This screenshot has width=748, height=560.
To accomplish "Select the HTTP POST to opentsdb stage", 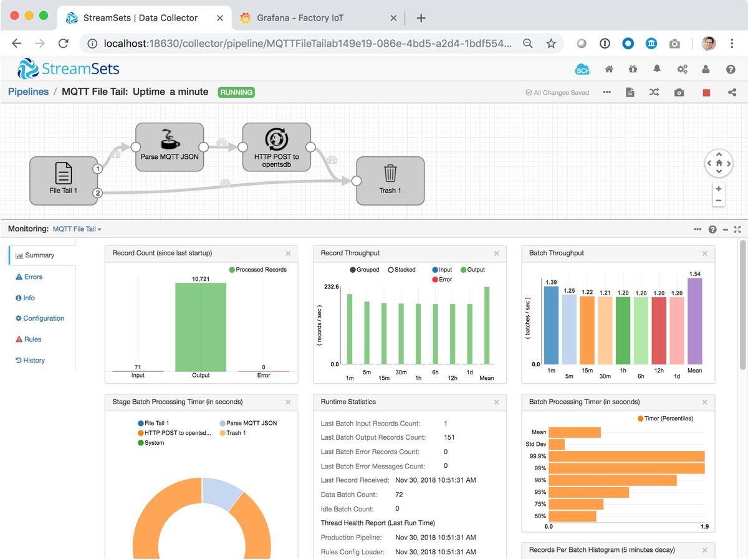I will (276, 146).
